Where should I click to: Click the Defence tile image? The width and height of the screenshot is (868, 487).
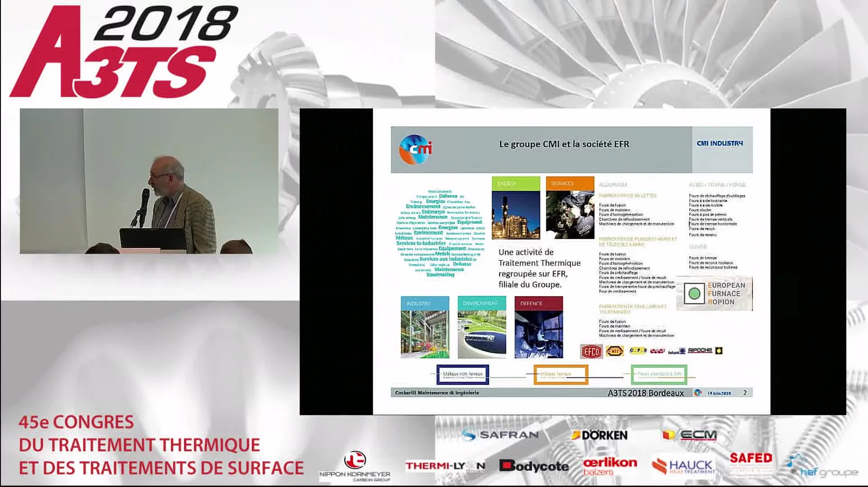pos(539,333)
